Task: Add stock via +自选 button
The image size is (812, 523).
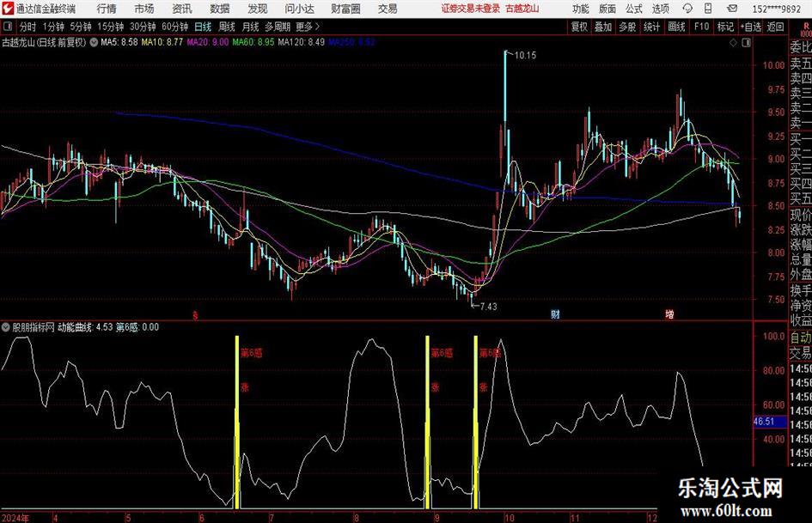Action: 750,27
